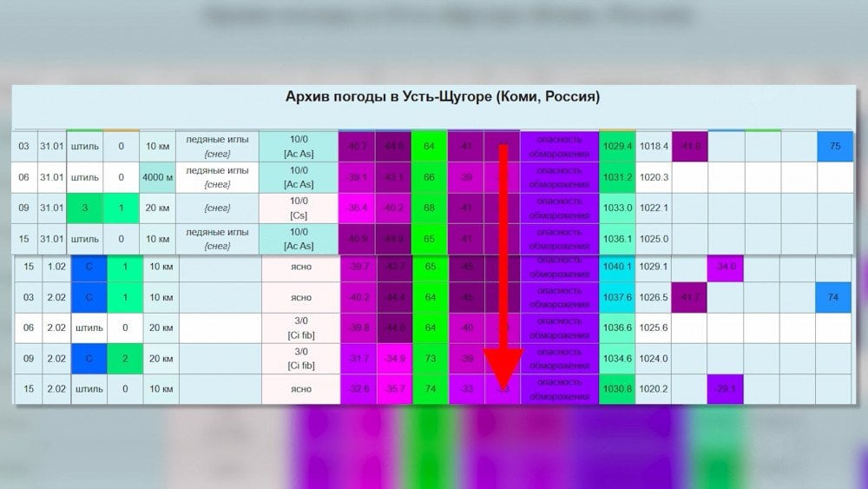
Task: Select 3/0 [Ci fib] in 06 2.02 row
Action: coord(300,327)
